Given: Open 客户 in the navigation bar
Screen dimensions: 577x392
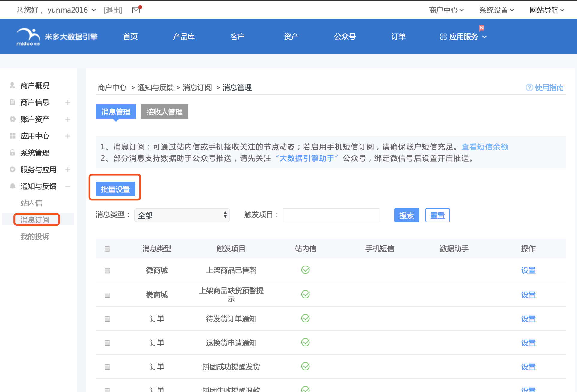Looking at the screenshot, I should 238,37.
